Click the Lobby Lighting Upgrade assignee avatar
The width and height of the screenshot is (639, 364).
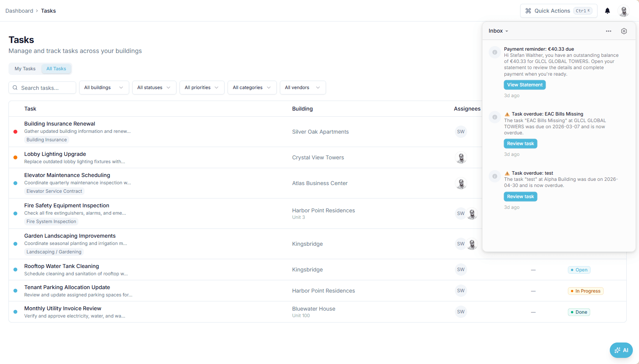[461, 157]
